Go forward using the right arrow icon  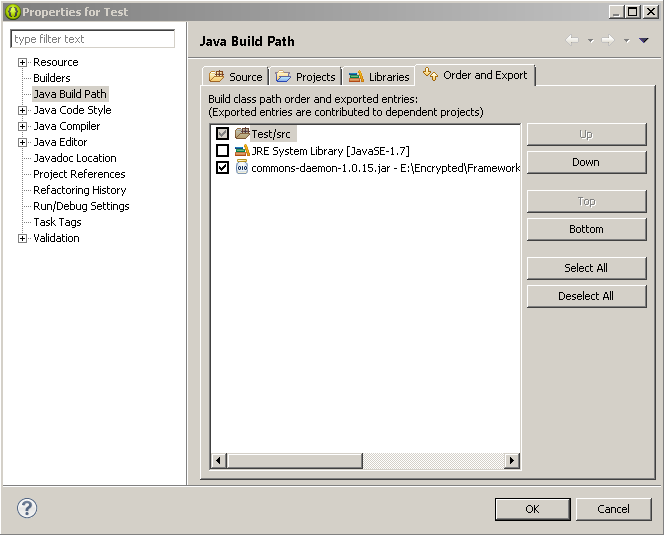tap(608, 40)
